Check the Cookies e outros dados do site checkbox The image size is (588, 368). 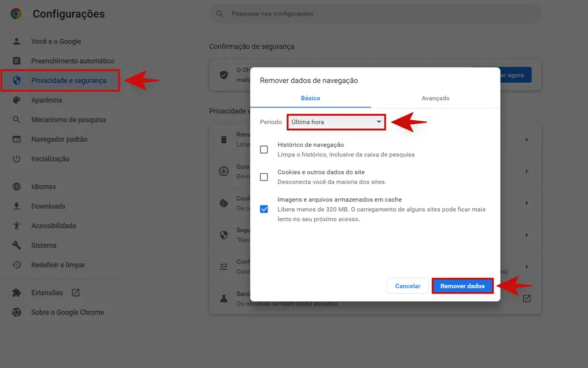click(x=264, y=177)
